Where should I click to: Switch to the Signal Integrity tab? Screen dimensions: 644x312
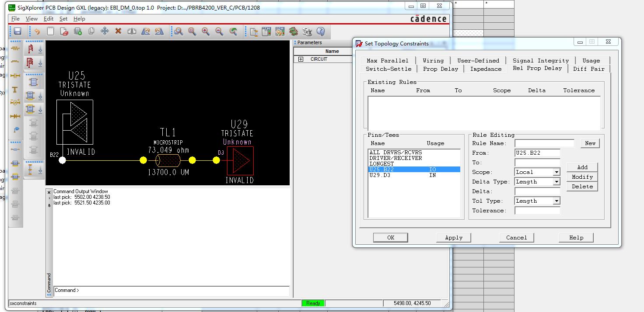541,61
